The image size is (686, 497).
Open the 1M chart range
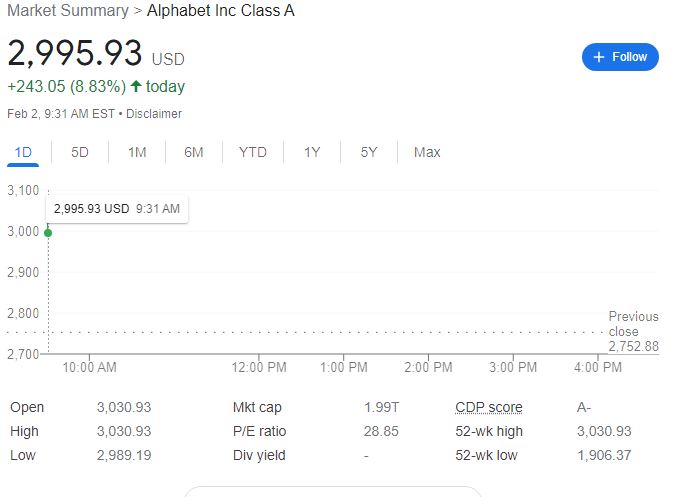point(137,152)
